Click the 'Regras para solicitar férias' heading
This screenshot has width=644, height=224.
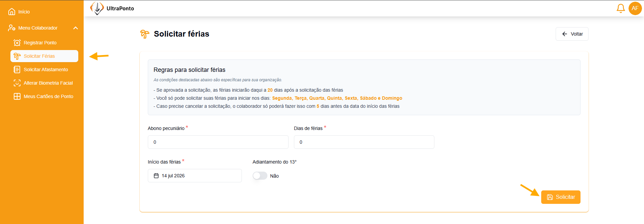pyautogui.click(x=189, y=70)
